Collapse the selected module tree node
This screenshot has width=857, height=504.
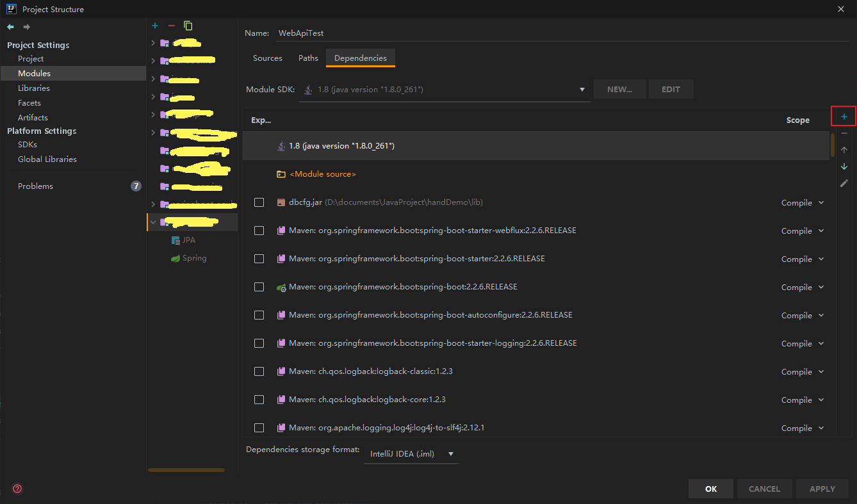coord(152,222)
